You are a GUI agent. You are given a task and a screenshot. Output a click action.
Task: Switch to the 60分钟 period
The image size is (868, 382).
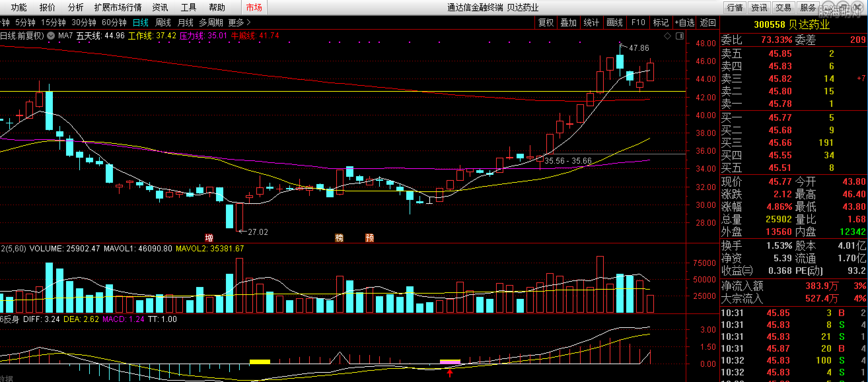pos(114,22)
